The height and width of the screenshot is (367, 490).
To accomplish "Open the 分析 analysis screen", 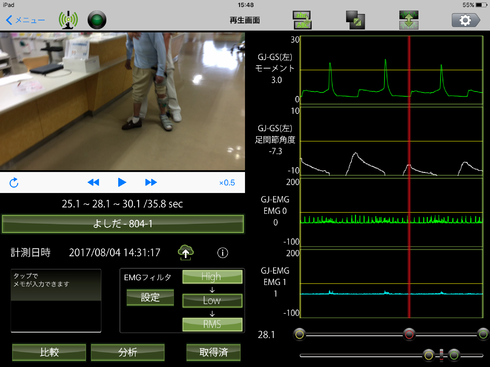I will (128, 352).
